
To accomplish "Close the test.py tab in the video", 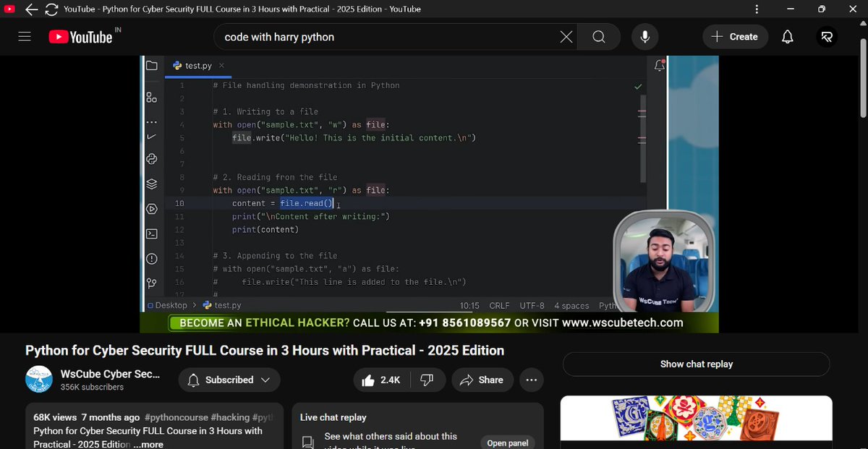I will click(222, 66).
